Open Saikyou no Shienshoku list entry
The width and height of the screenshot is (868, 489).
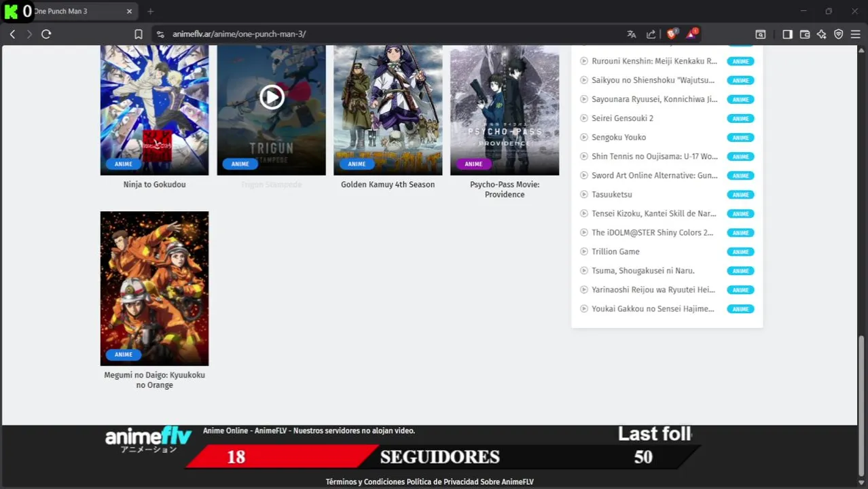pyautogui.click(x=653, y=80)
